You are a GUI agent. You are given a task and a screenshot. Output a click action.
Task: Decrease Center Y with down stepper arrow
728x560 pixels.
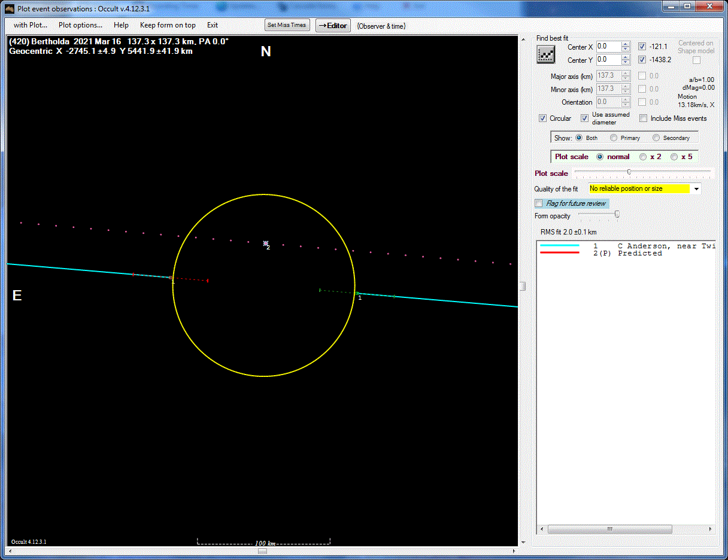click(x=626, y=62)
